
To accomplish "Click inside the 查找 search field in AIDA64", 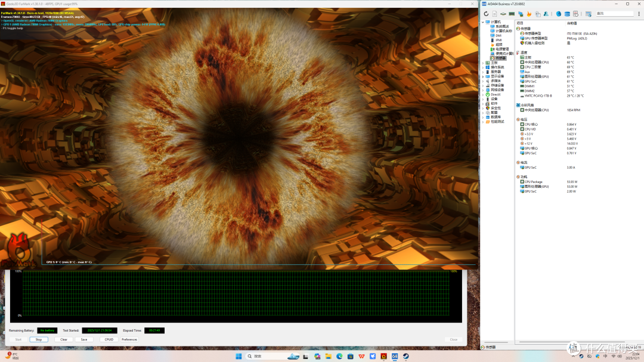I will (615, 14).
